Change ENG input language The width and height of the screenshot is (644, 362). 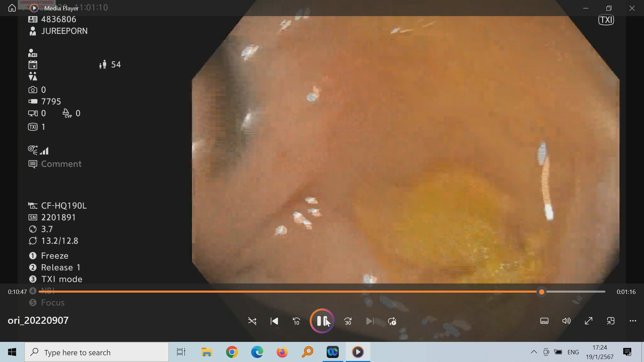pyautogui.click(x=574, y=352)
